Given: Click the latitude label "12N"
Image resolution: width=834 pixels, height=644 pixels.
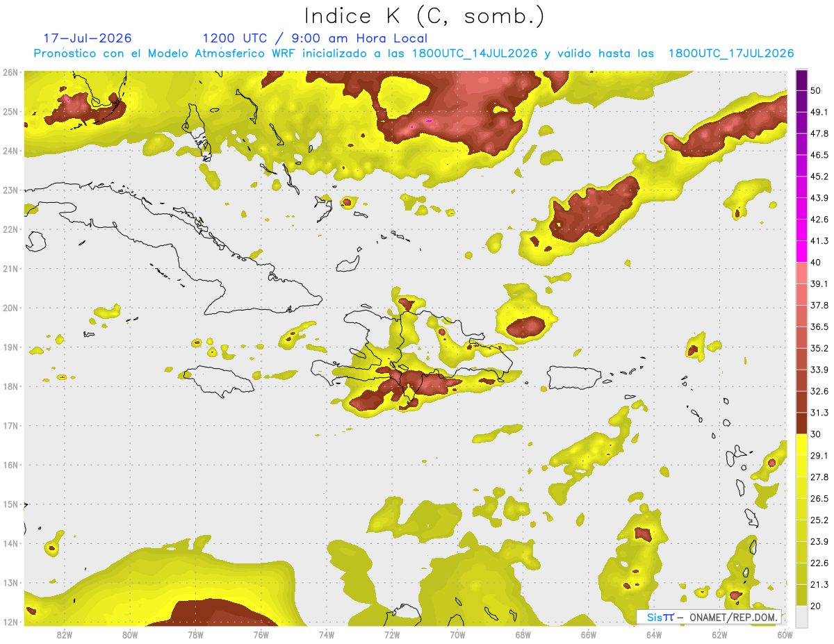Looking at the screenshot, I should point(10,622).
